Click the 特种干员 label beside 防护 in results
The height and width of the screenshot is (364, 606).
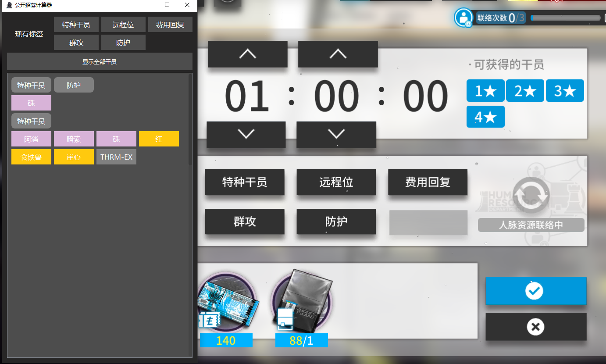[x=31, y=85]
